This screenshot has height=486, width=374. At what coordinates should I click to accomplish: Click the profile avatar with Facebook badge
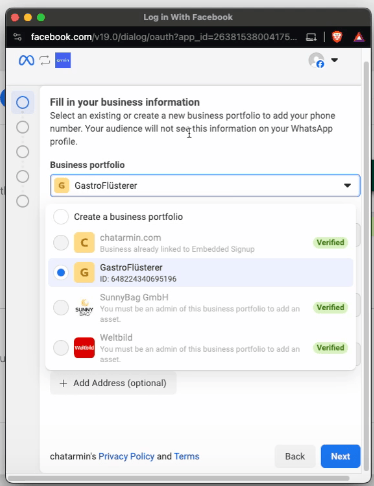316,60
